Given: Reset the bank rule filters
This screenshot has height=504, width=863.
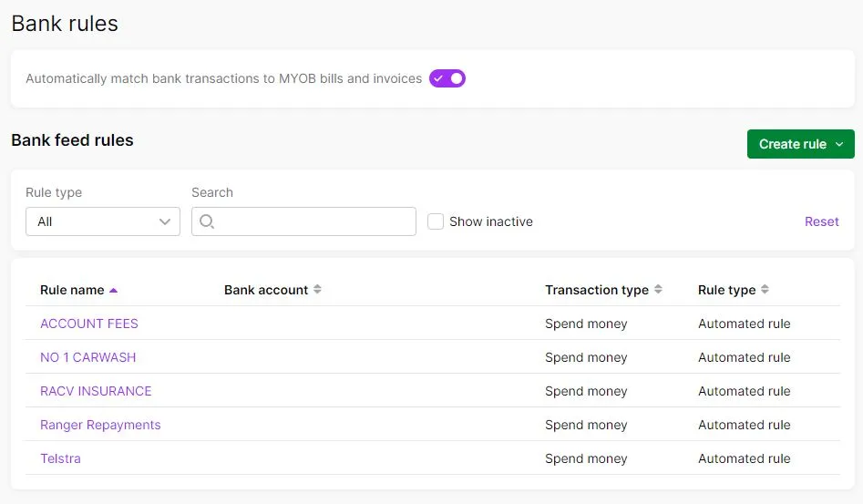Looking at the screenshot, I should 821,221.
